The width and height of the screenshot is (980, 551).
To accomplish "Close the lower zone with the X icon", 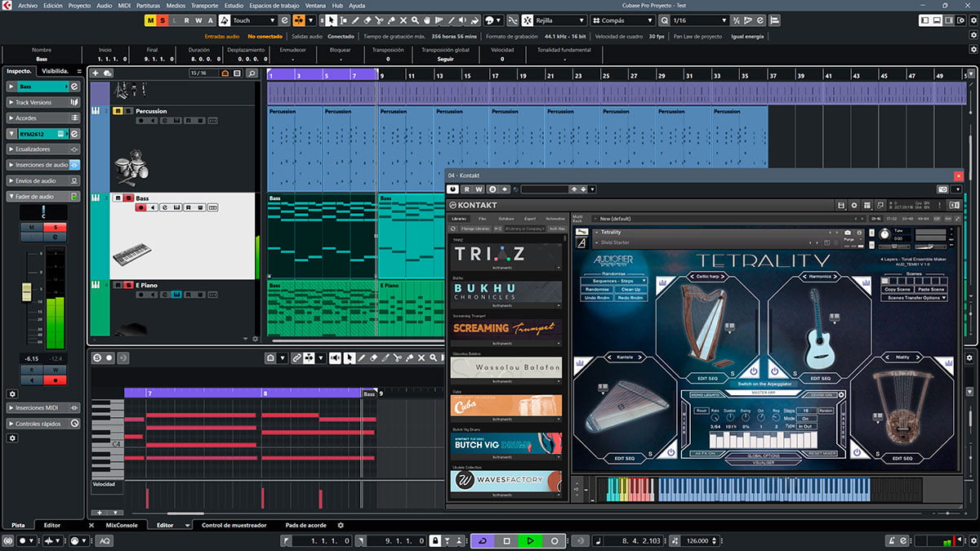I will coord(91,525).
